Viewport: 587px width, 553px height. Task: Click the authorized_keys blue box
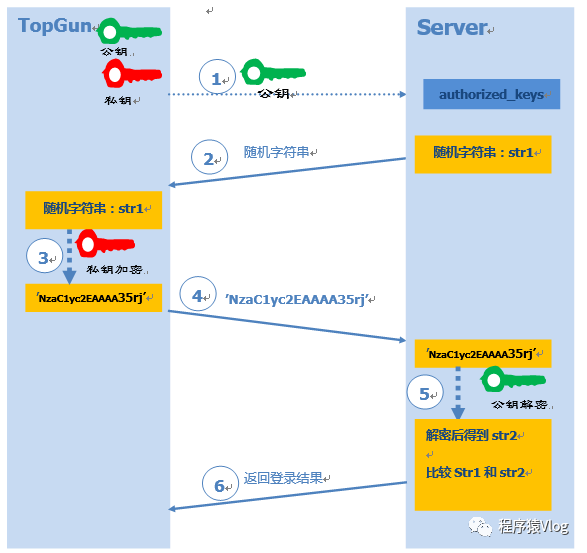point(492,94)
